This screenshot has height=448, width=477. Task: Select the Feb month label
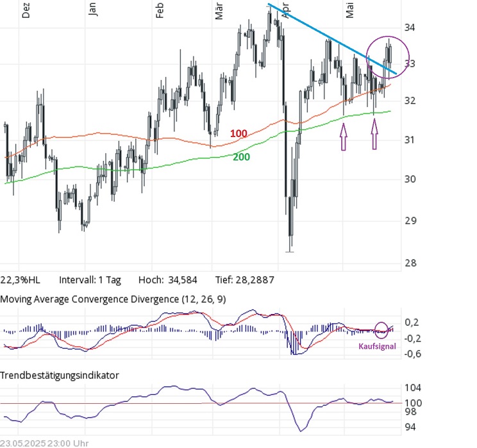click(x=160, y=11)
